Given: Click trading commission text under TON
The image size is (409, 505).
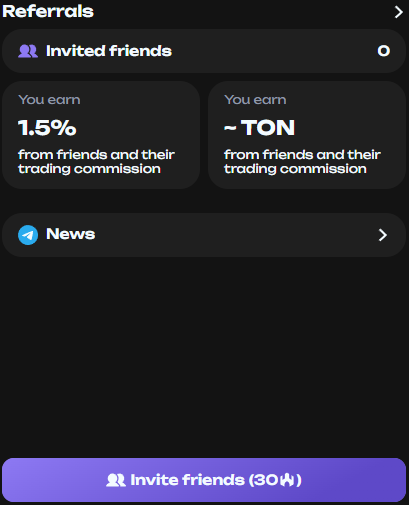Looking at the screenshot, I should point(302,162).
